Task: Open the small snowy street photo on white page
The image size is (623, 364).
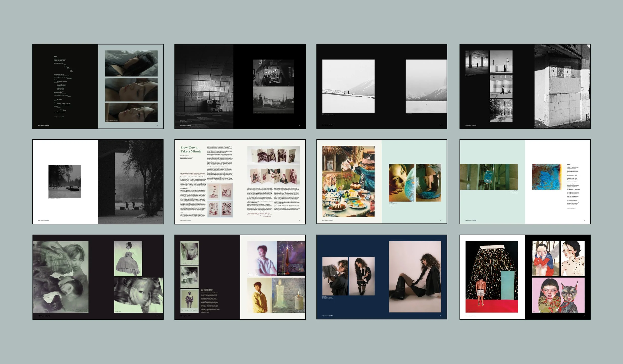Action: tap(65, 181)
